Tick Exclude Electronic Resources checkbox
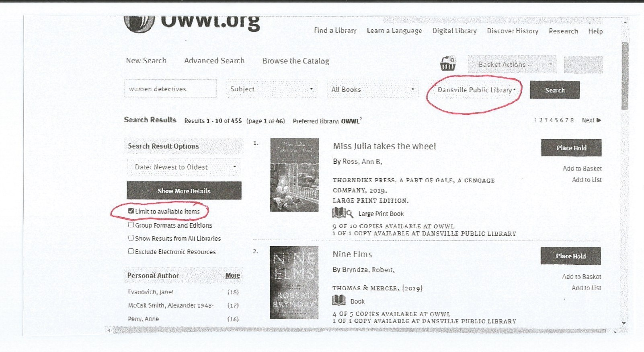This screenshot has width=644, height=352. (131, 251)
